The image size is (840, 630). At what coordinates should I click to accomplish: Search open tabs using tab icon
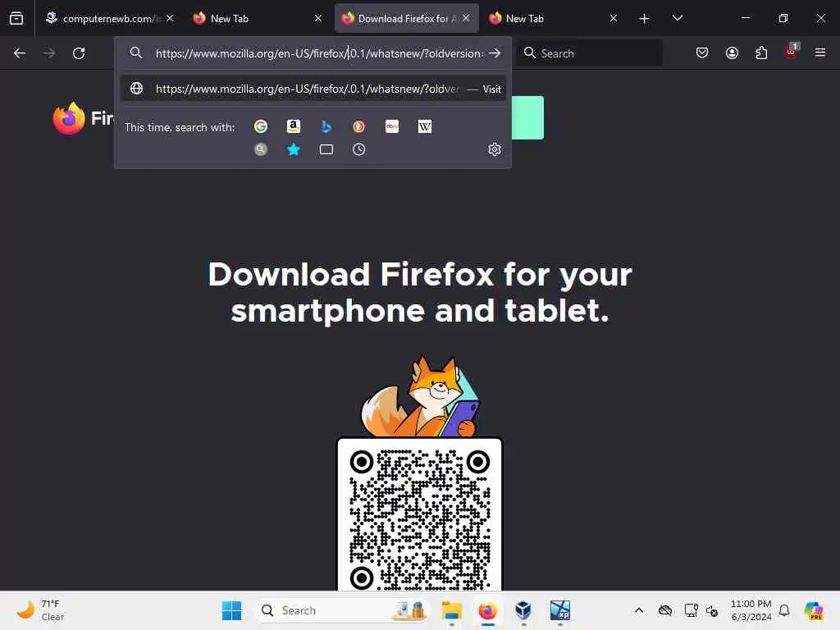point(326,149)
